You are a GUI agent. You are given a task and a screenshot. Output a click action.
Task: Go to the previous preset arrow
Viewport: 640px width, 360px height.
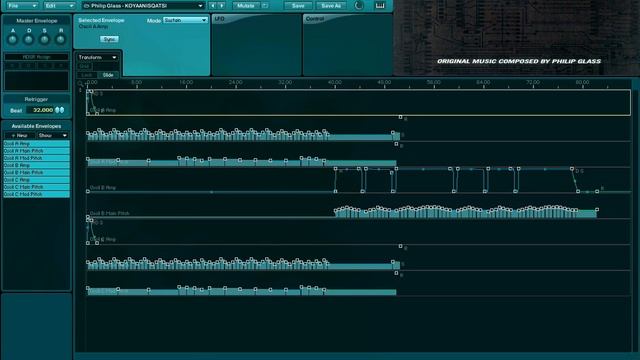[x=212, y=6]
